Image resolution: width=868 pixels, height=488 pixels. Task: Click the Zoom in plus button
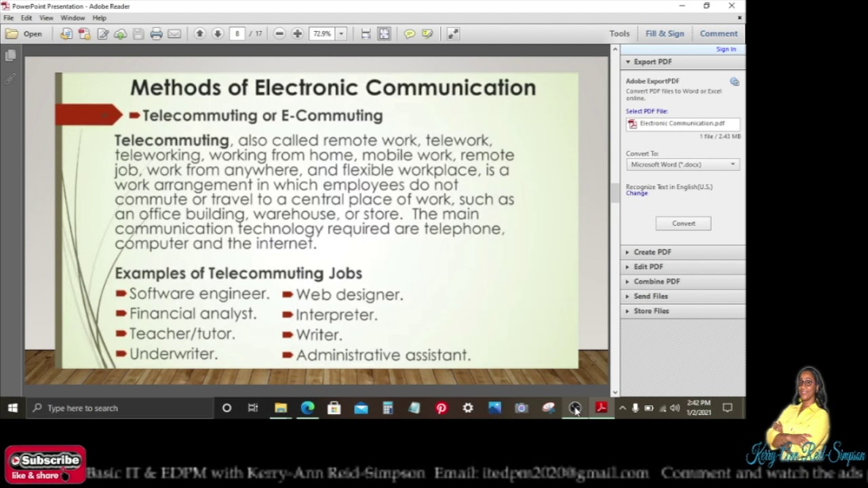point(297,33)
